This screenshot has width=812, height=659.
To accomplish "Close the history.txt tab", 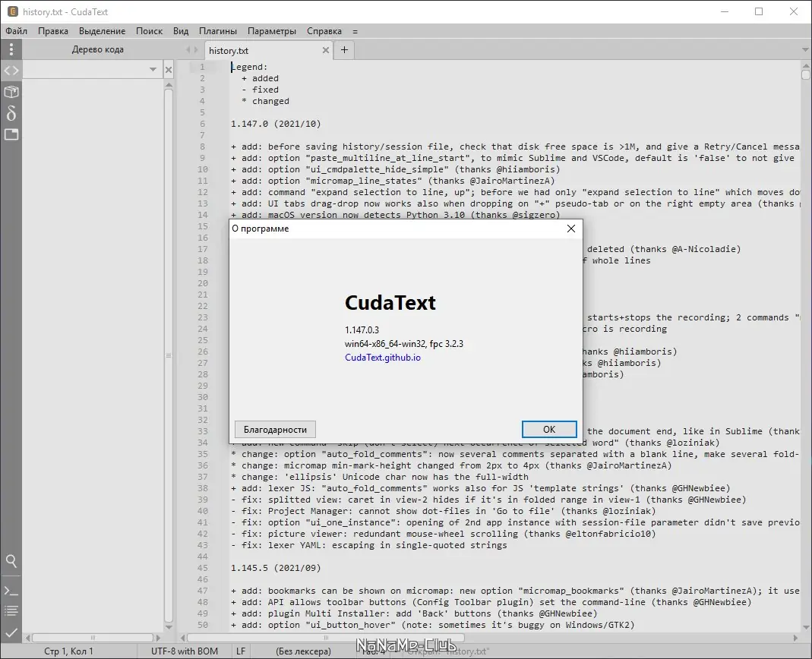I will [326, 50].
